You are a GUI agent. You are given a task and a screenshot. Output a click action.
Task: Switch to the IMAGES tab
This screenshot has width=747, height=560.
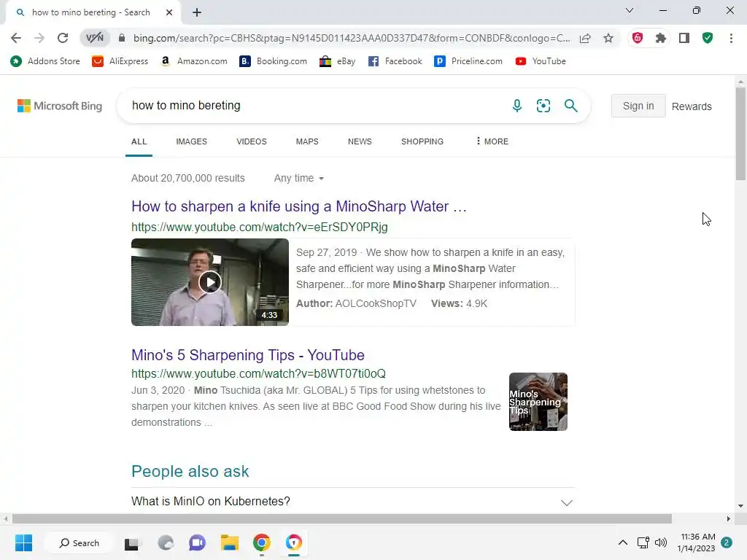point(192,141)
